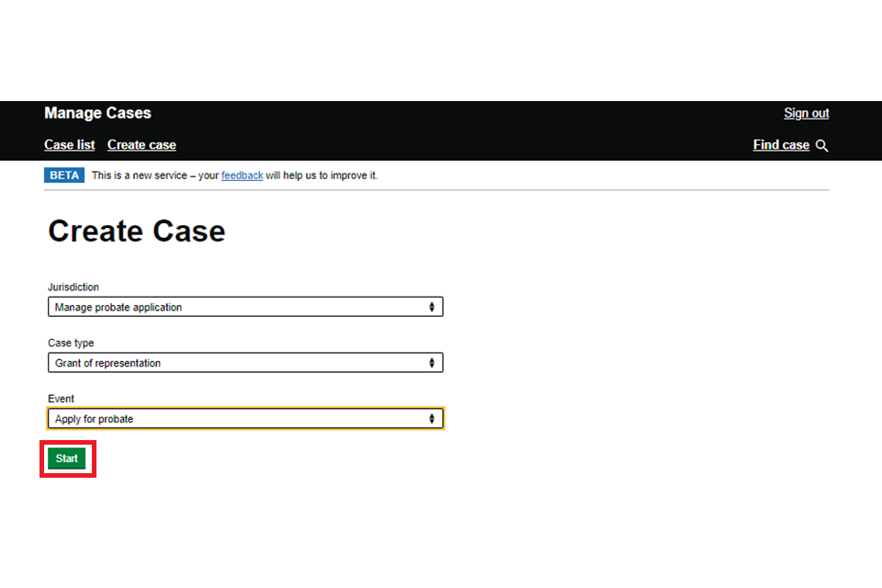The height and width of the screenshot is (588, 882).
Task: Click the Manage Cases header title
Action: click(97, 113)
